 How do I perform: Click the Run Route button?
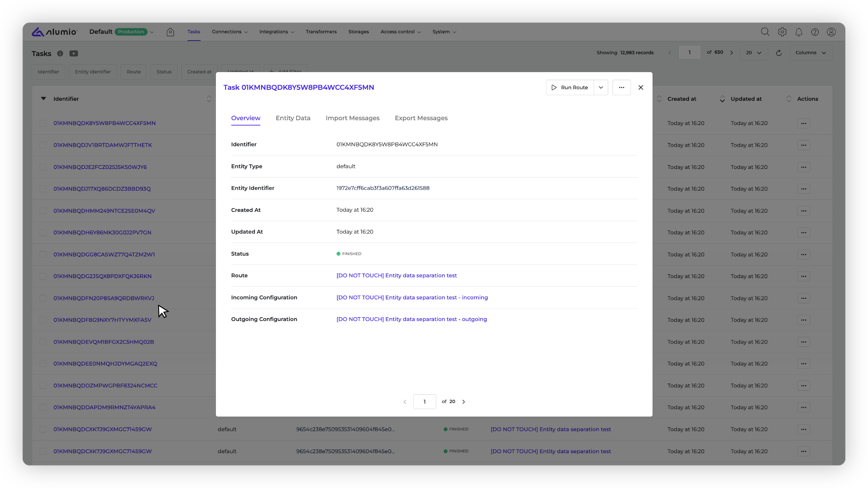(x=570, y=88)
